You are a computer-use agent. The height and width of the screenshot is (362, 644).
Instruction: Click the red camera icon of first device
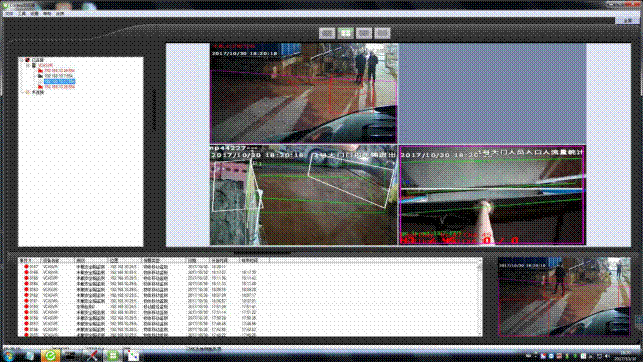click(x=40, y=71)
